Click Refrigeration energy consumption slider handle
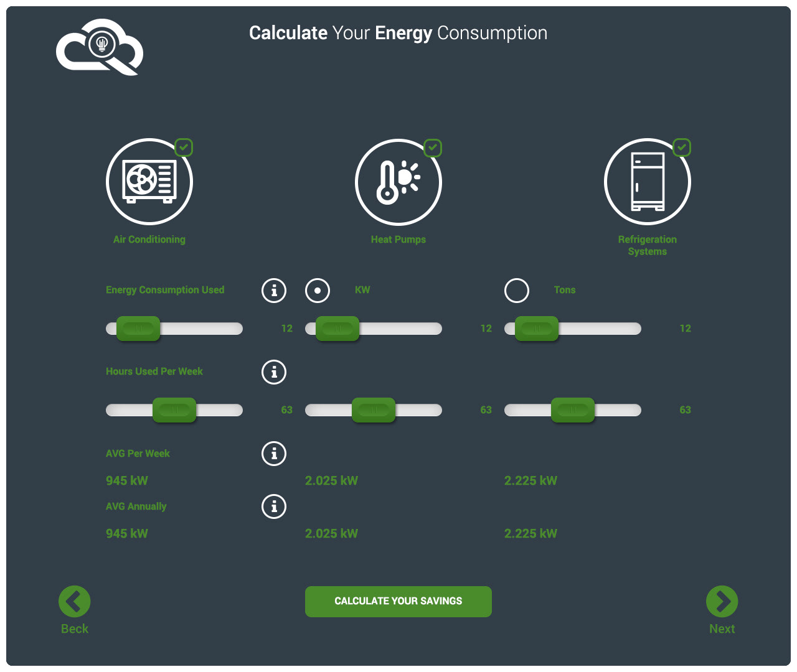Viewport: 797px width, 672px height. (537, 329)
